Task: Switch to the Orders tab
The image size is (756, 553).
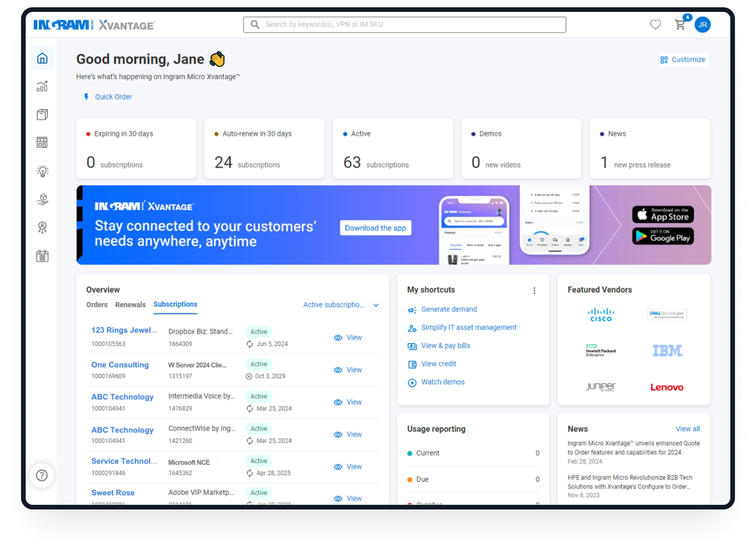Action: 97,305
